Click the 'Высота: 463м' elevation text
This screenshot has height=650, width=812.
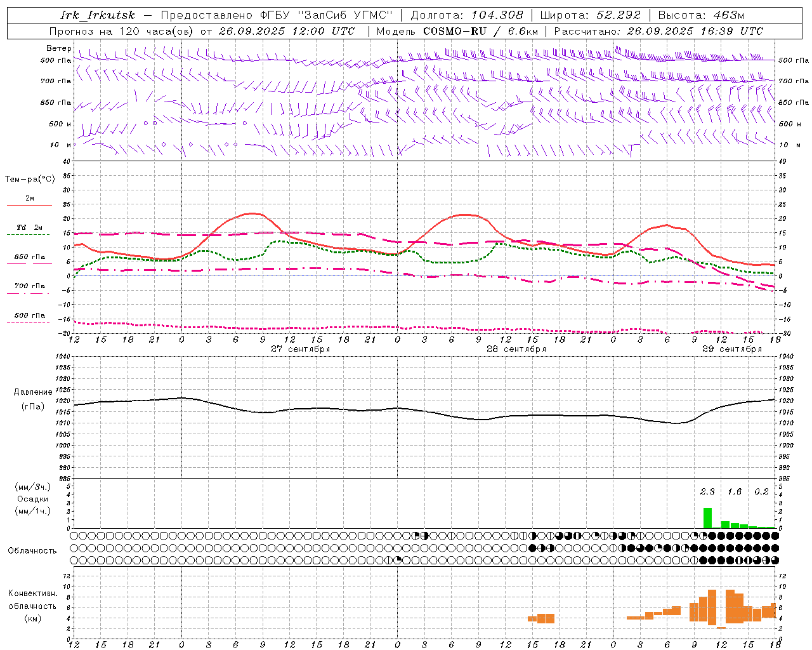[701, 15]
